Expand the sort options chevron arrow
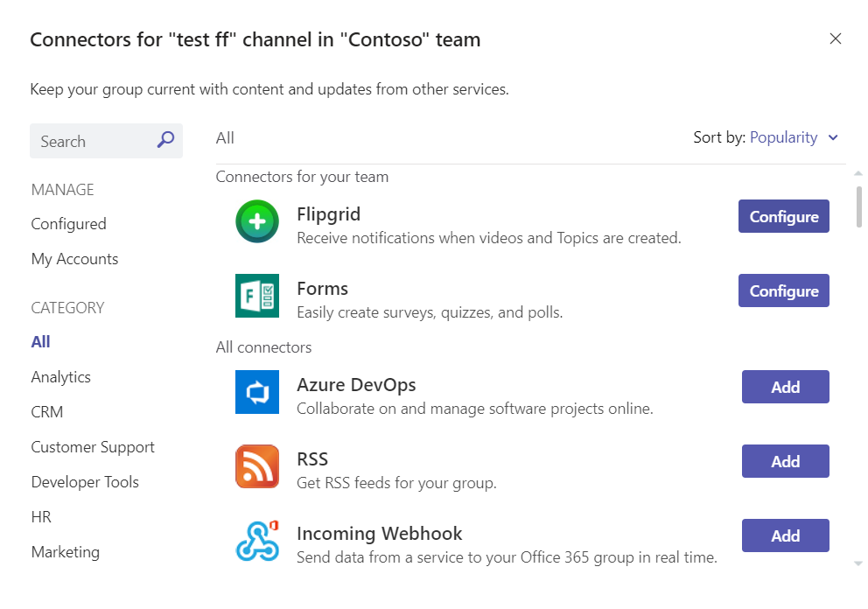 (833, 138)
